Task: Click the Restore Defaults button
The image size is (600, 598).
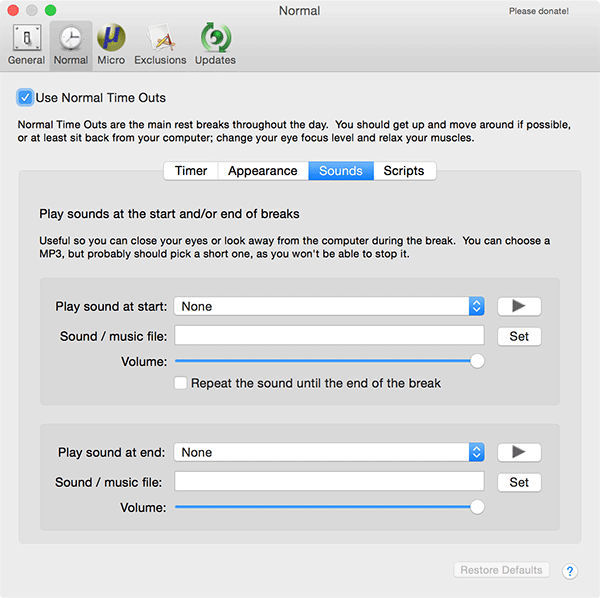Action: pos(501,570)
